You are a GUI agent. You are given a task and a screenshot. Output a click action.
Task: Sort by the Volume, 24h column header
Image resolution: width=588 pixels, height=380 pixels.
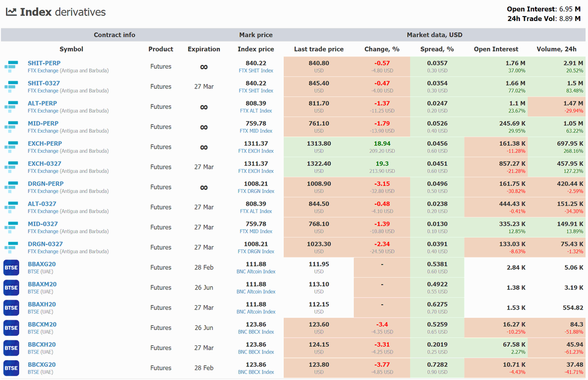pyautogui.click(x=556, y=49)
